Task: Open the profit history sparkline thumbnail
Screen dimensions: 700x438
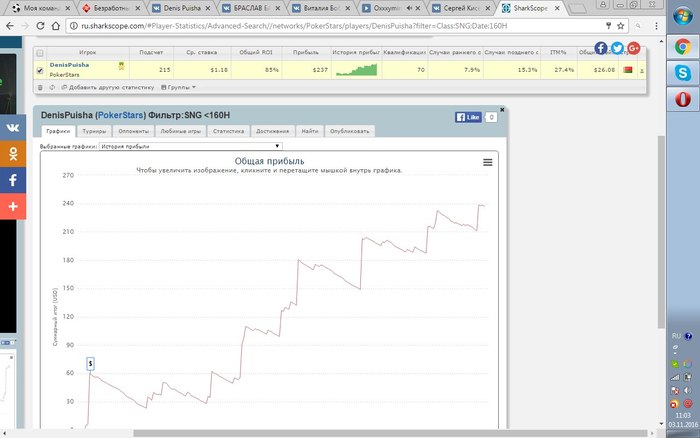Action: pyautogui.click(x=356, y=70)
